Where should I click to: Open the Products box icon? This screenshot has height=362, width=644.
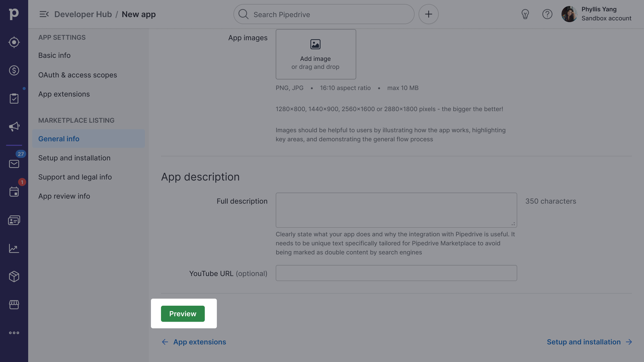[x=14, y=277]
